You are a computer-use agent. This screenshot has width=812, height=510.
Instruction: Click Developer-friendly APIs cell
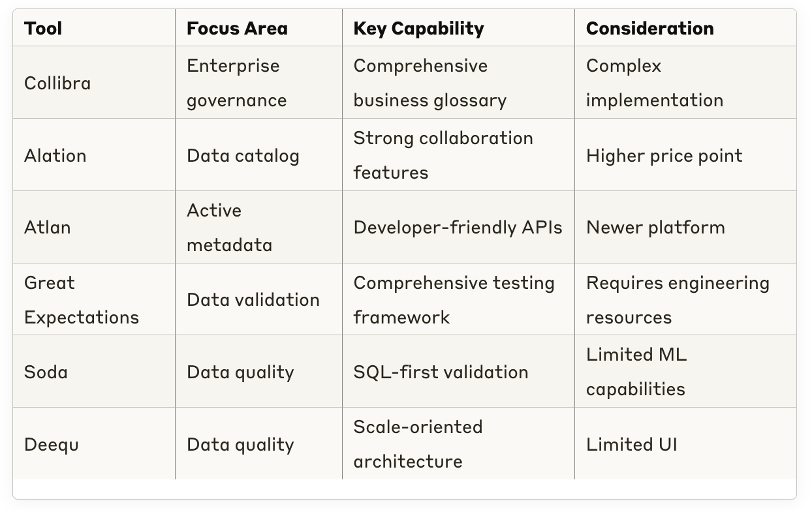pyautogui.click(x=458, y=227)
